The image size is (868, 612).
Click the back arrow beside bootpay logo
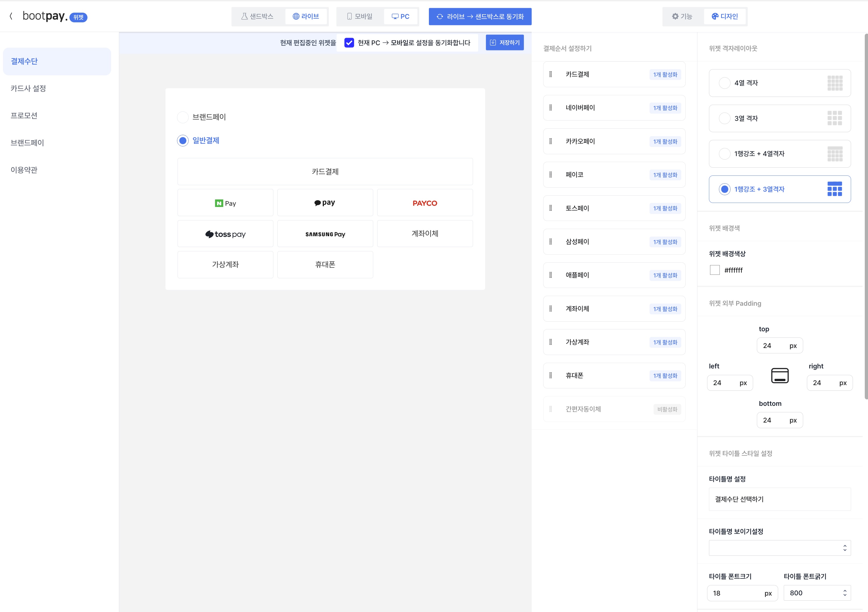11,16
